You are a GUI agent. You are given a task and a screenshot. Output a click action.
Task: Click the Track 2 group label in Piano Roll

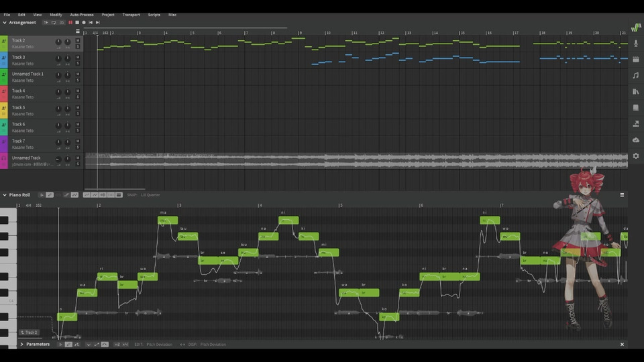coord(30,333)
